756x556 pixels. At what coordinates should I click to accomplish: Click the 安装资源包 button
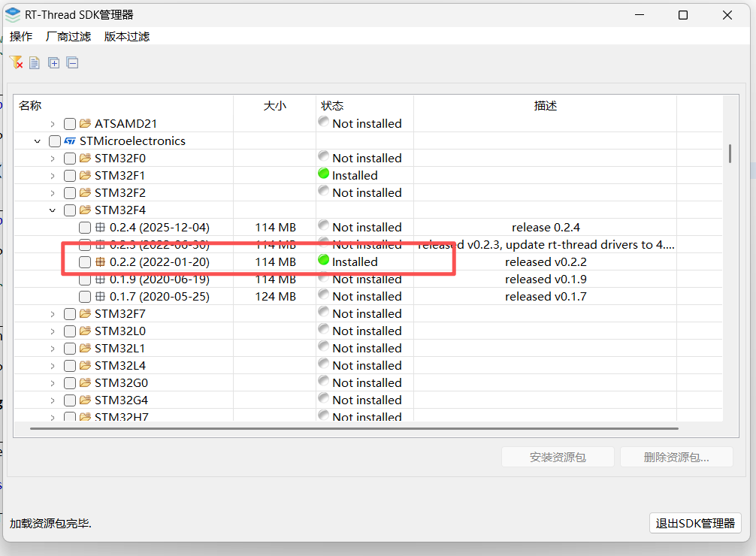pos(558,457)
